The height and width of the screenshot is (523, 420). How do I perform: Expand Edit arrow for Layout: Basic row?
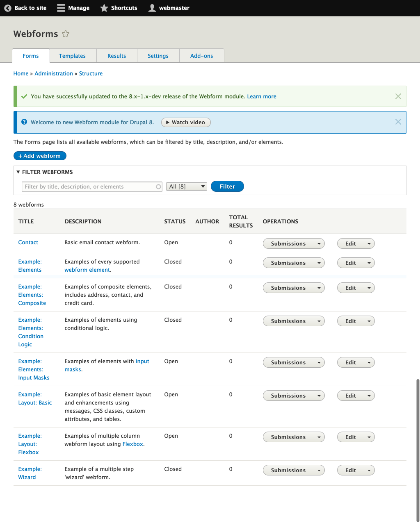pos(369,396)
